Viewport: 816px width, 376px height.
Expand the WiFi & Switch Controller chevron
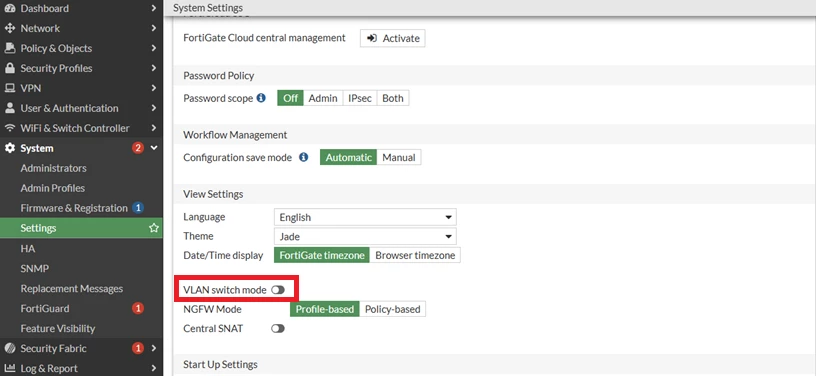pos(154,128)
